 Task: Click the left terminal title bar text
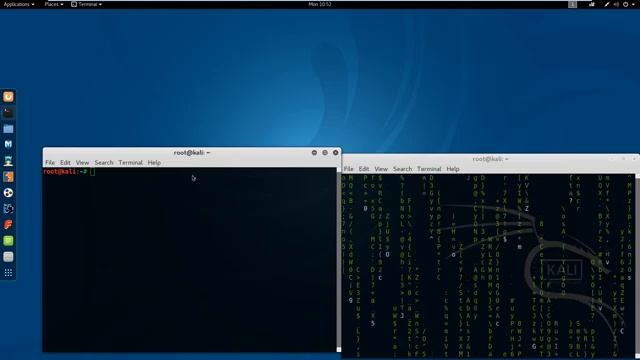click(192, 153)
